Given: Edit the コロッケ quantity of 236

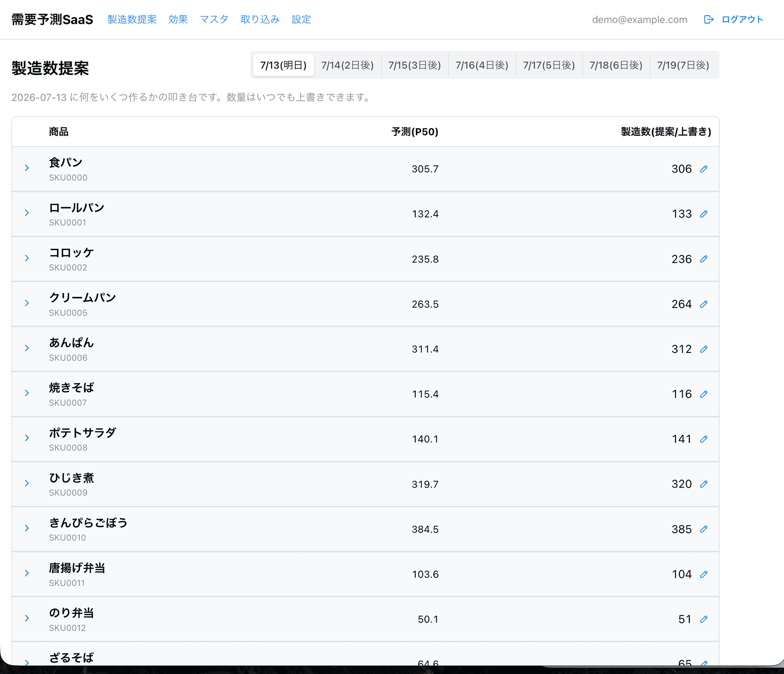Looking at the screenshot, I should pos(704,259).
